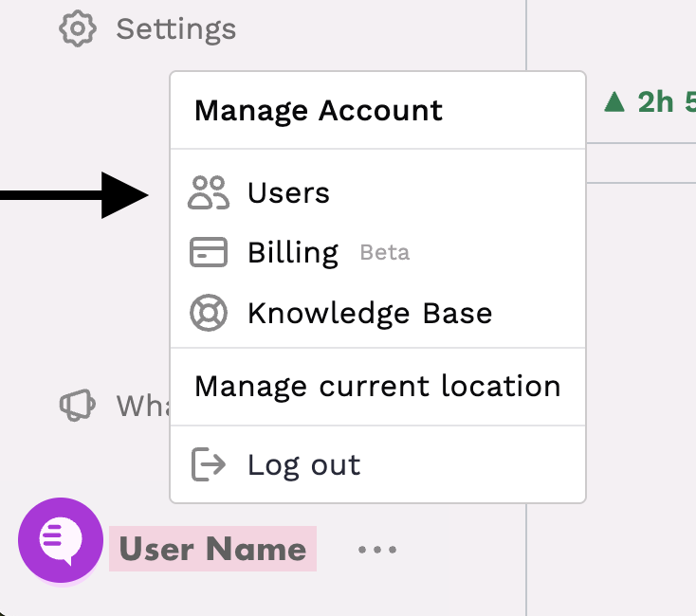Image resolution: width=696 pixels, height=616 pixels.
Task: Open the Billing menu item text
Action: click(x=292, y=253)
